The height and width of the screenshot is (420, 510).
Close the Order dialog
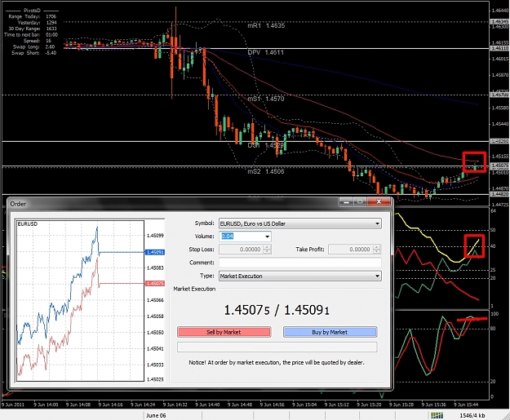point(379,202)
